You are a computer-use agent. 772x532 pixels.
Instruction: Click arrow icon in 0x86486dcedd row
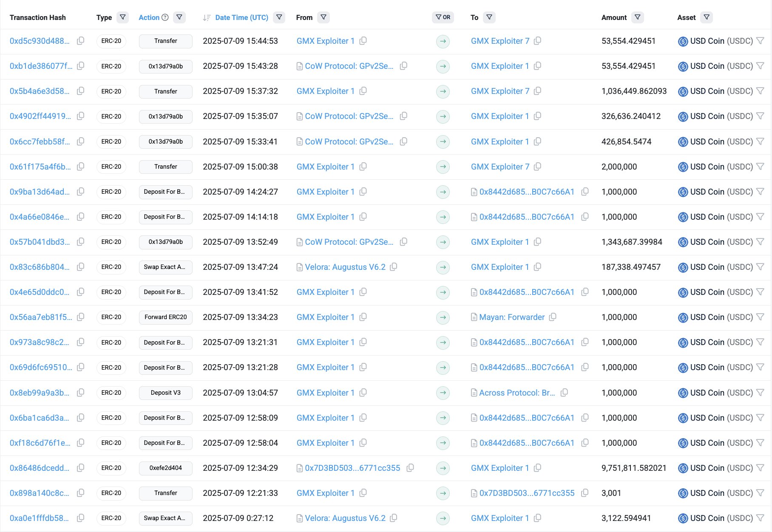point(443,468)
